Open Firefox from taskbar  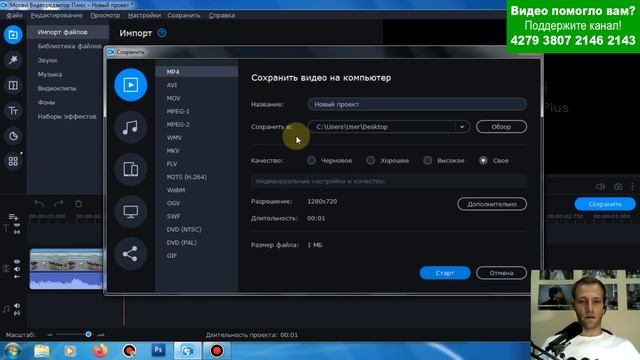click(x=100, y=351)
